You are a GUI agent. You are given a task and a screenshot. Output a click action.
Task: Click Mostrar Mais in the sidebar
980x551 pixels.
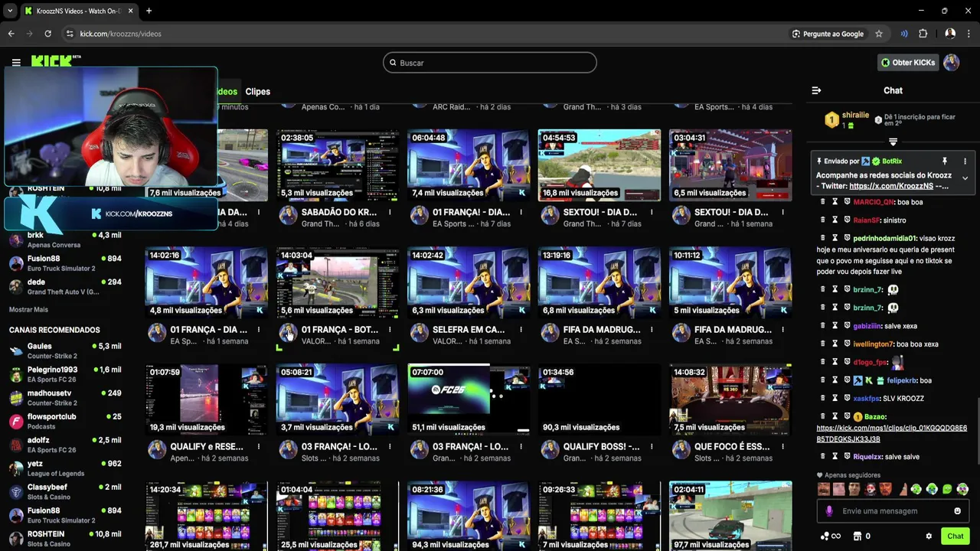(x=28, y=310)
